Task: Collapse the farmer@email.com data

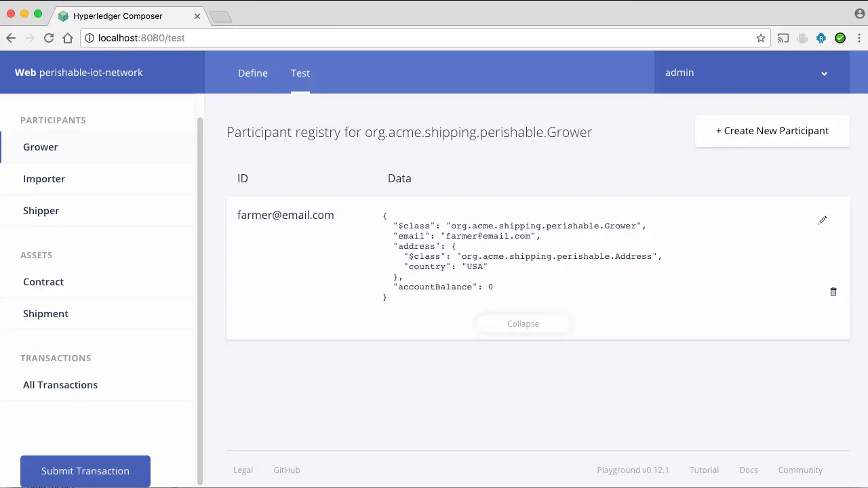Action: [523, 324]
